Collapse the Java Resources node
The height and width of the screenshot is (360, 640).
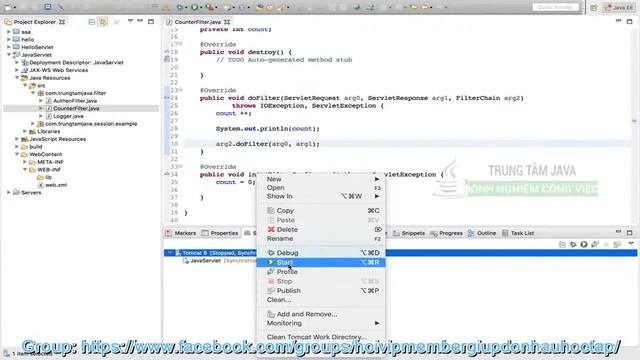(x=17, y=78)
